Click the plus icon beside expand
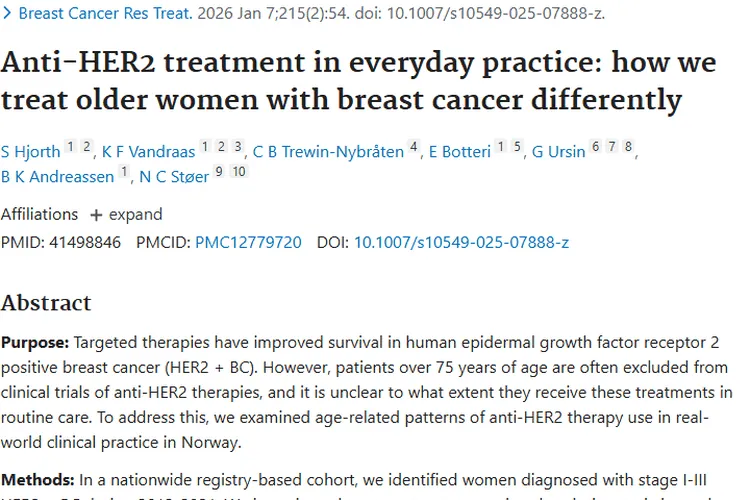The height and width of the screenshot is (500, 750). pos(96,215)
